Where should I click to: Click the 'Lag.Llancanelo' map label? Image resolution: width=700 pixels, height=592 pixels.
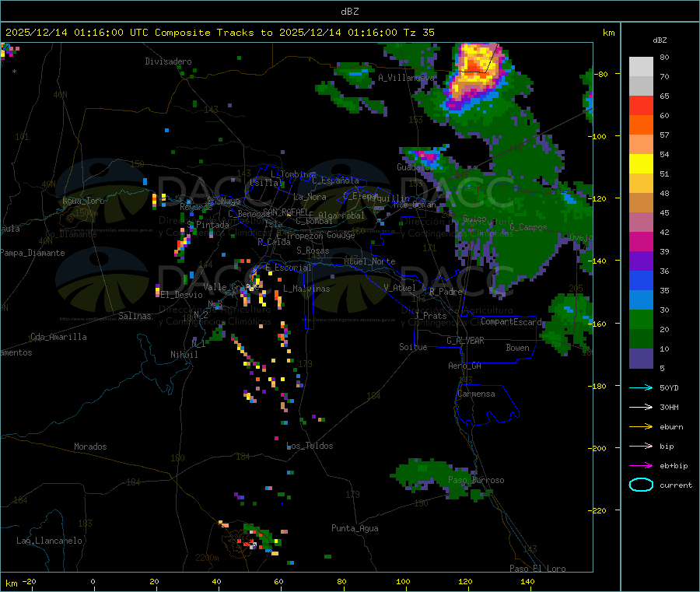(x=49, y=541)
